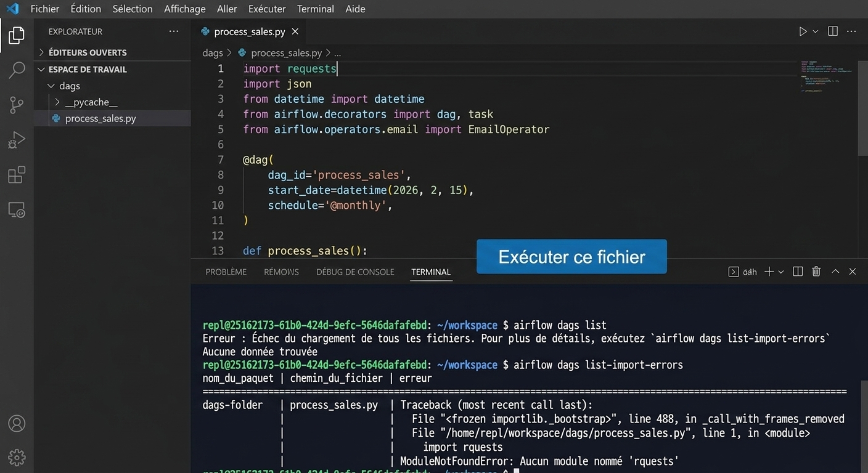Click the schedule='@monthly' line

(330, 205)
